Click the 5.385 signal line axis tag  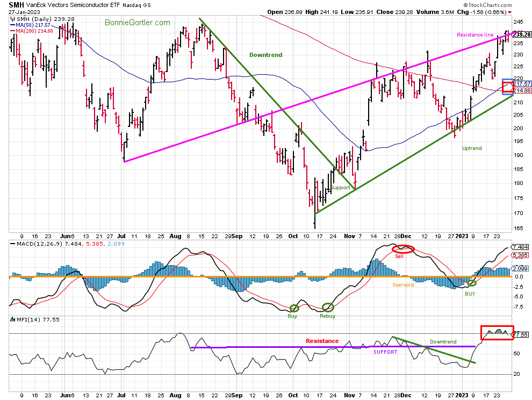pos(520,255)
